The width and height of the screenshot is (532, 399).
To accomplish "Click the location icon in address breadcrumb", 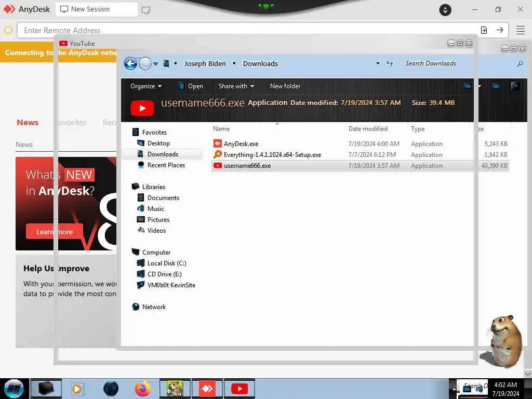I will pyautogui.click(x=166, y=63).
